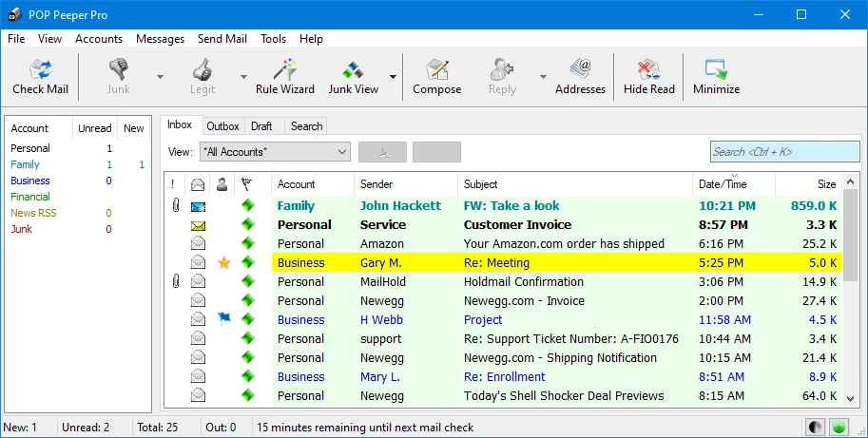Sort messages by Account column header
Viewport: 868px width, 438px height.
(x=313, y=184)
